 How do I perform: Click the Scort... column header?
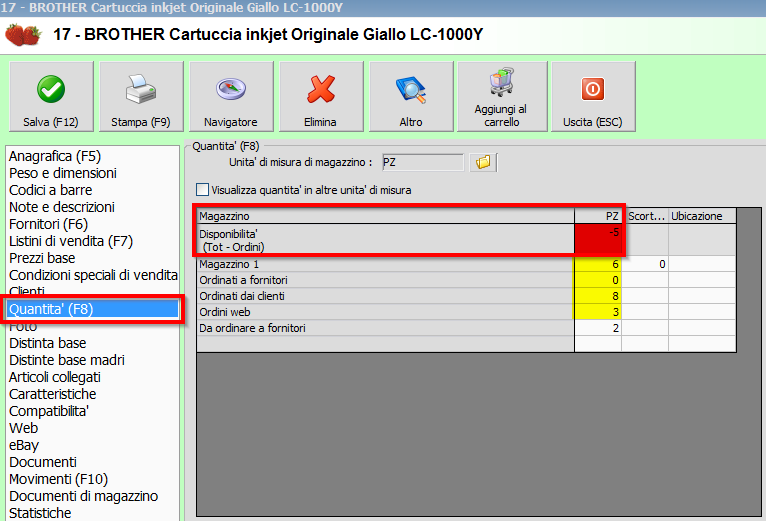(x=645, y=216)
